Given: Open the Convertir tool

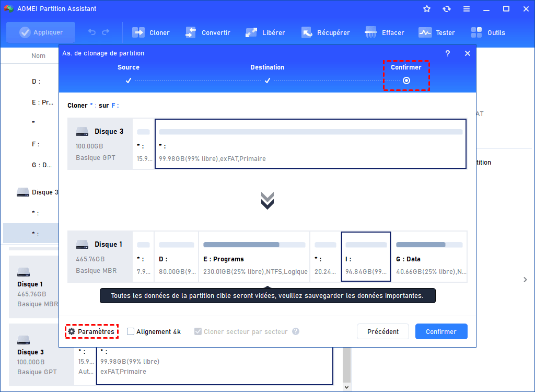Looking at the screenshot, I should click(x=208, y=32).
